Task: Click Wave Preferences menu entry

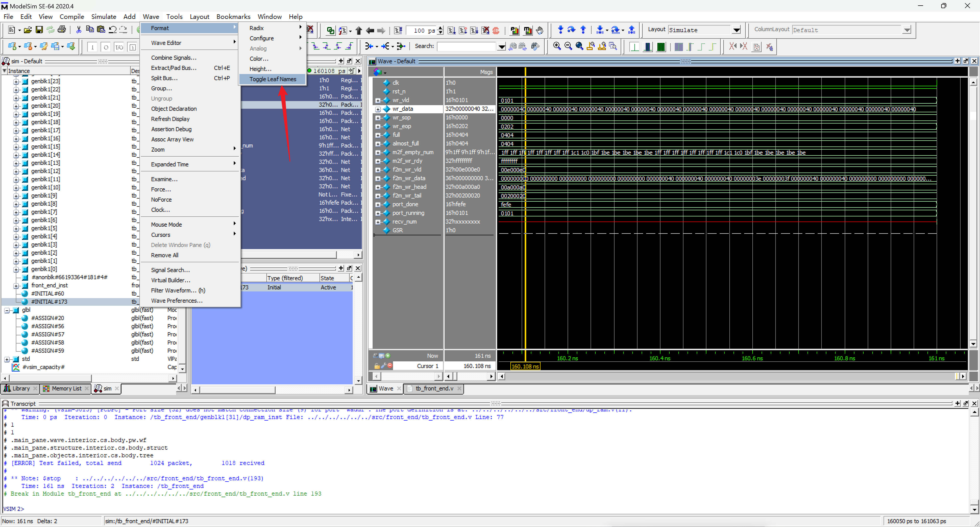Action: (177, 301)
